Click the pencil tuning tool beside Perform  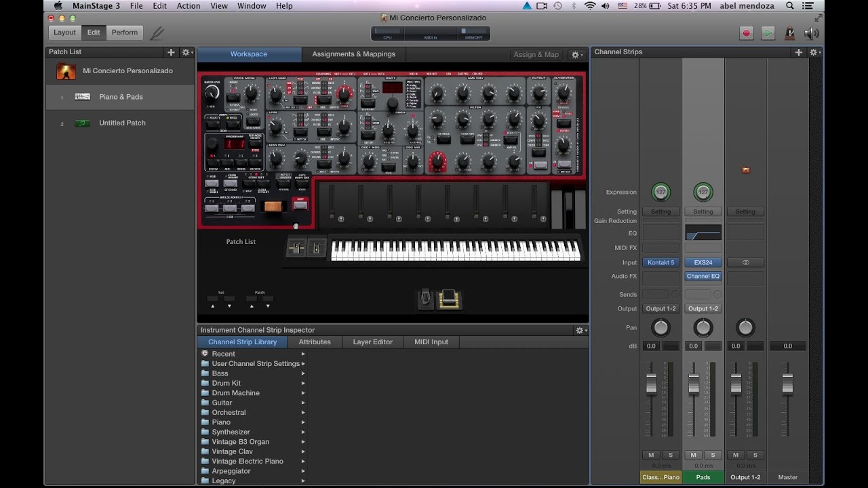pos(157,33)
